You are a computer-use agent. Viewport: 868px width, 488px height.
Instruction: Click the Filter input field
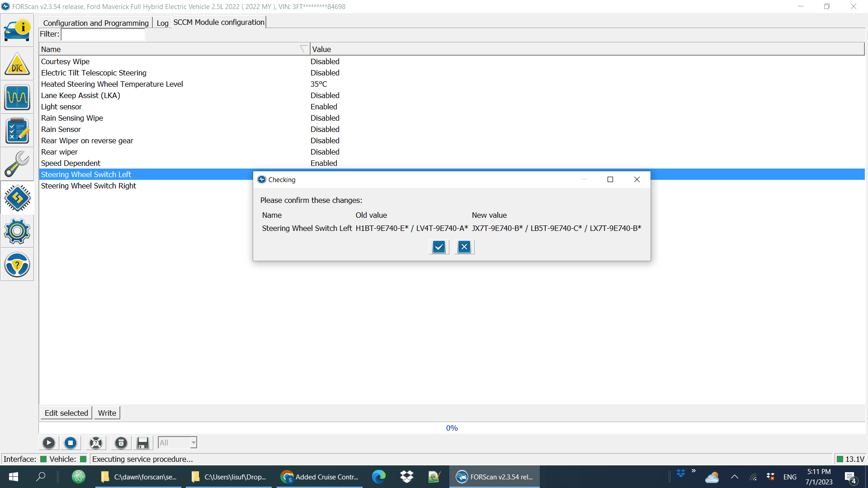(x=103, y=34)
